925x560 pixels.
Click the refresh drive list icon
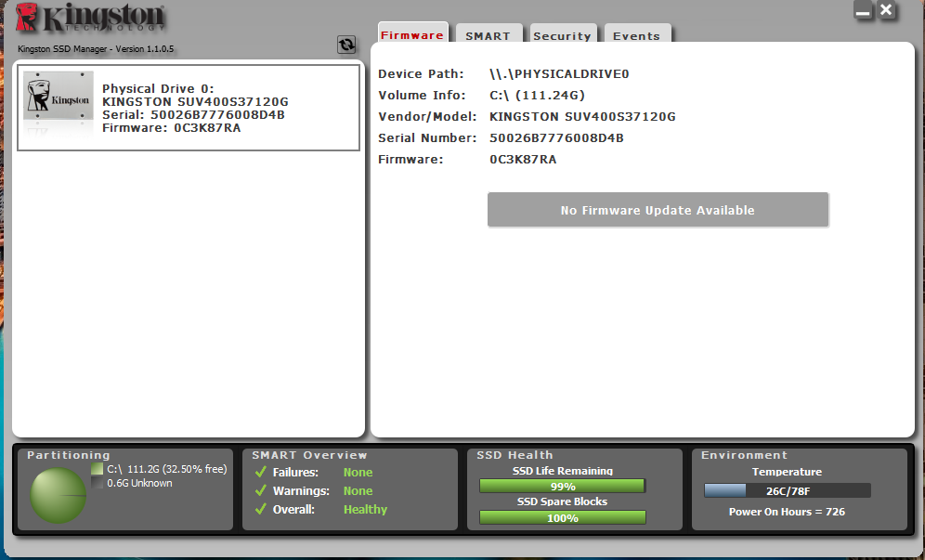point(346,45)
